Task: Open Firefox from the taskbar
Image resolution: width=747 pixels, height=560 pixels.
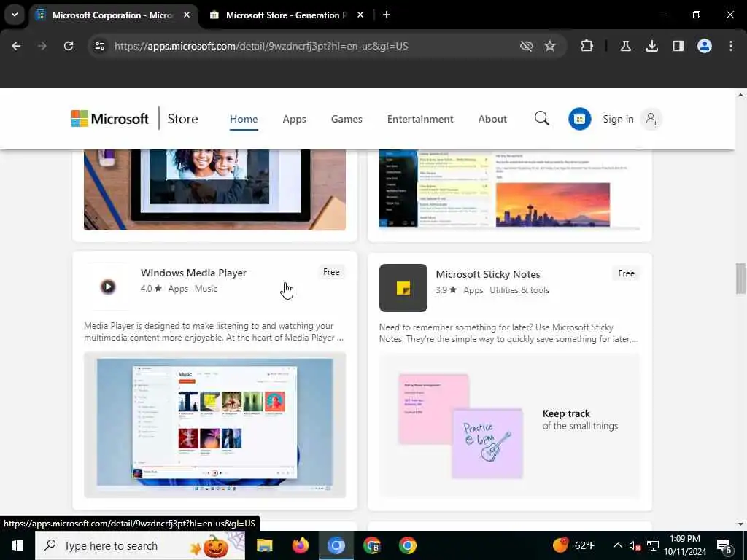Action: [300, 545]
